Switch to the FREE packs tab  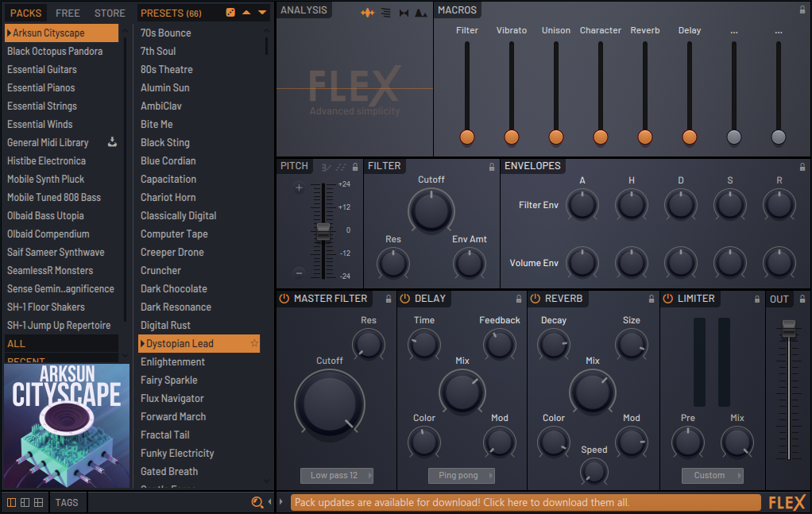(68, 13)
